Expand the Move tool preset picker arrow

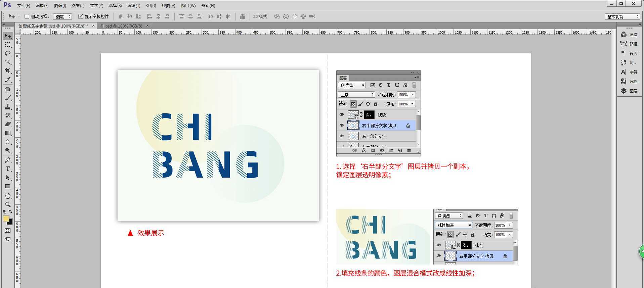[x=19, y=16]
